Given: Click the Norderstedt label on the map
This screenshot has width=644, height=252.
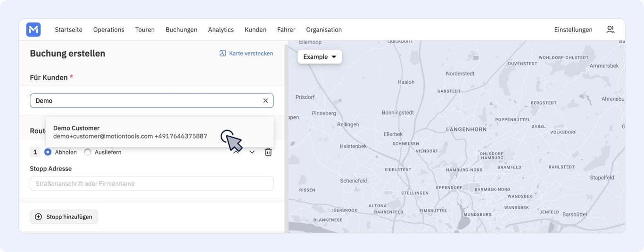Looking at the screenshot, I should coord(461,74).
